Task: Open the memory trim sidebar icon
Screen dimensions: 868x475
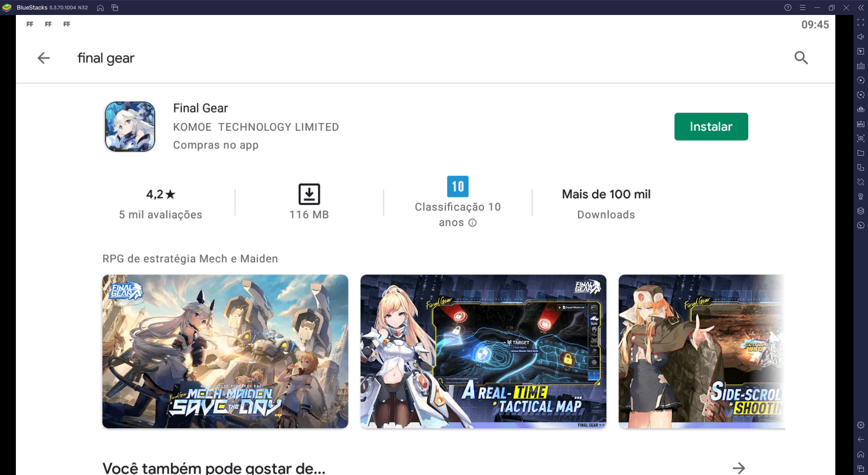Action: coord(861,109)
